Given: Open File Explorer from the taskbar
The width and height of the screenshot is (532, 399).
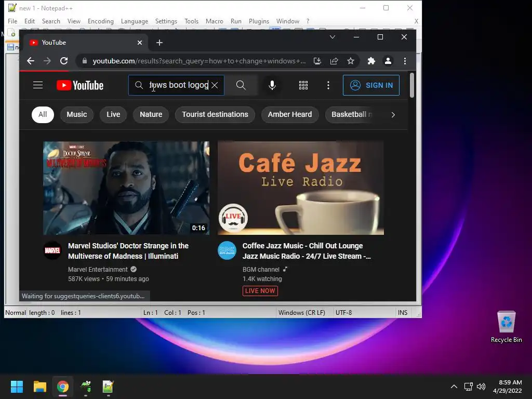Looking at the screenshot, I should [x=39, y=387].
